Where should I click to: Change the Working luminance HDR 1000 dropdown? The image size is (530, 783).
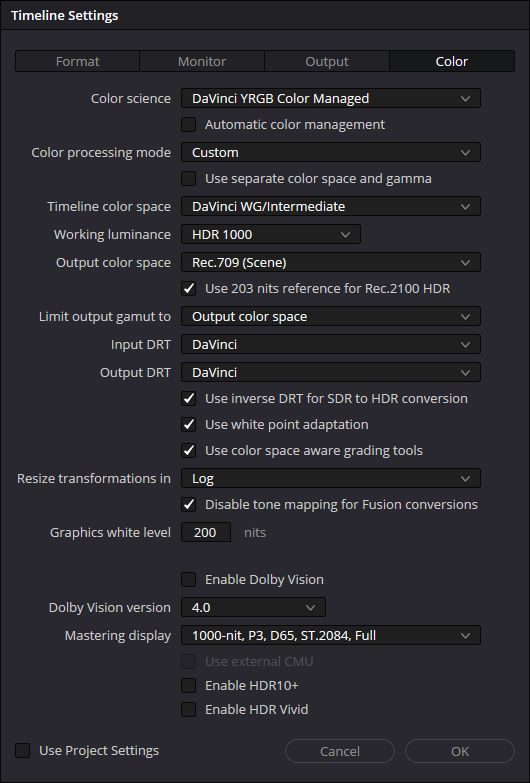(x=271, y=234)
